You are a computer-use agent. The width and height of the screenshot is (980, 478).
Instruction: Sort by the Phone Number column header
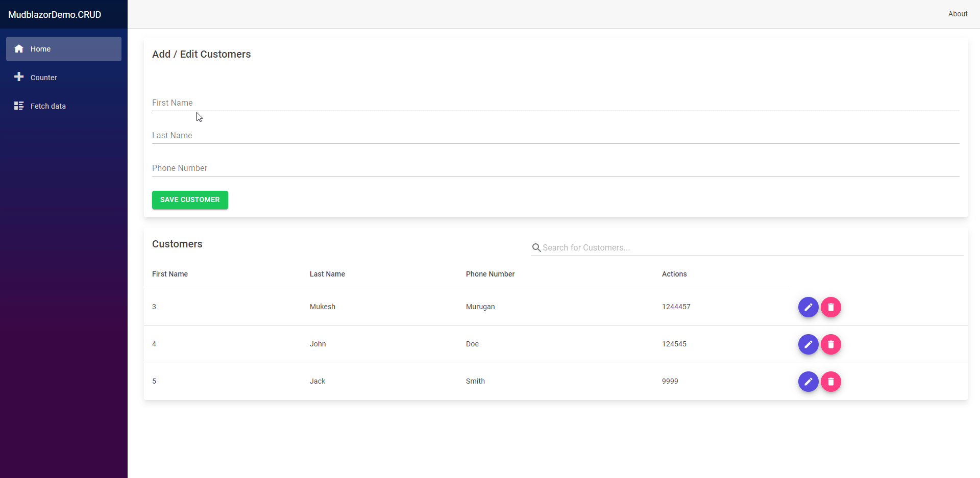[x=490, y=274]
